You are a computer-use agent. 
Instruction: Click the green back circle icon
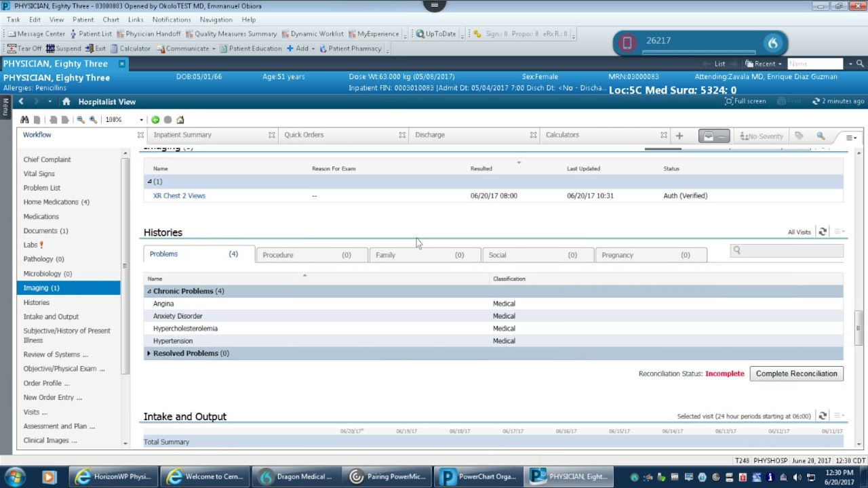tap(155, 120)
